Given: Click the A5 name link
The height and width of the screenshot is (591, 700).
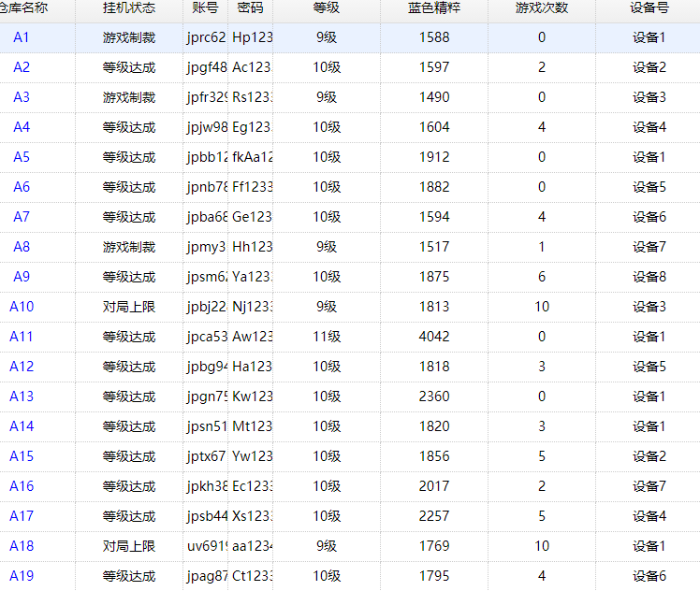Looking at the screenshot, I should [x=22, y=157].
